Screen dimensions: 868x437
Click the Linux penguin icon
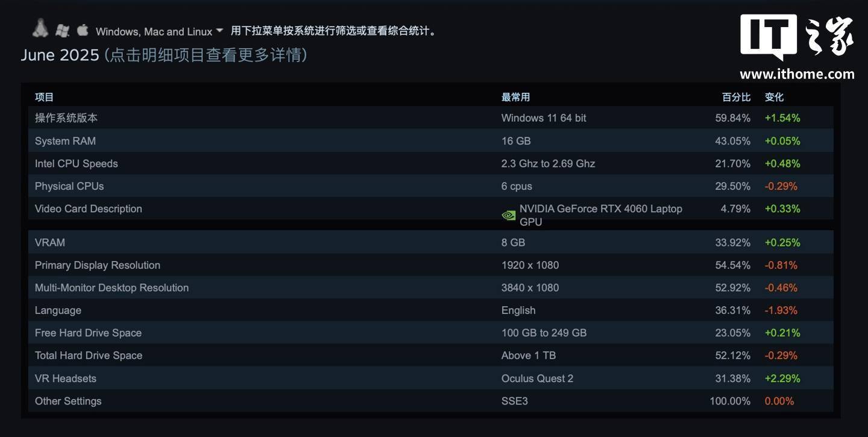tap(40, 28)
